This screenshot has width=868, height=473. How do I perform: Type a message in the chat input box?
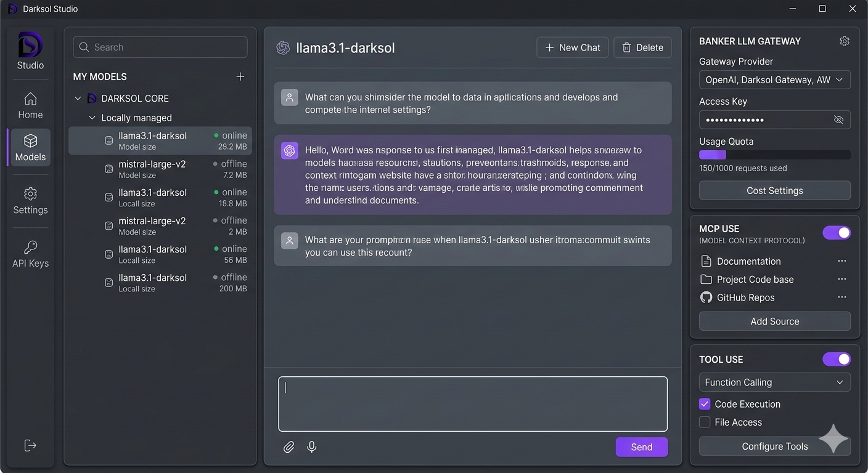[x=472, y=403]
